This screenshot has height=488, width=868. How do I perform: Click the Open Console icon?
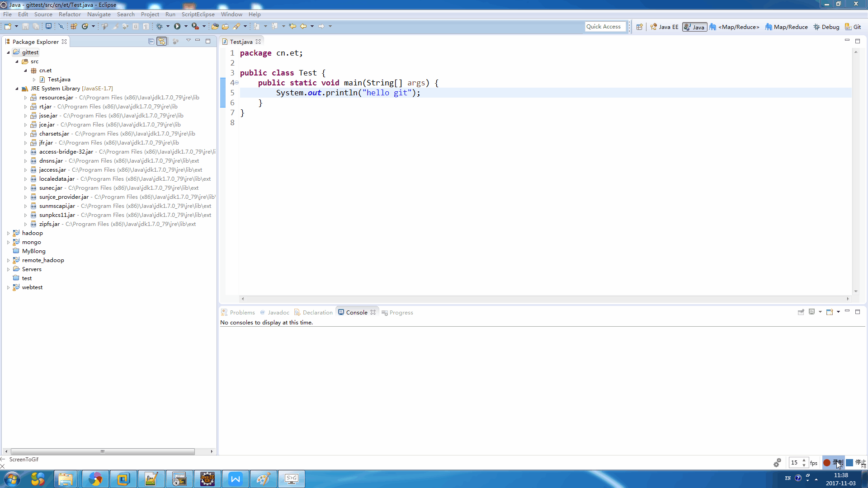[x=830, y=312]
